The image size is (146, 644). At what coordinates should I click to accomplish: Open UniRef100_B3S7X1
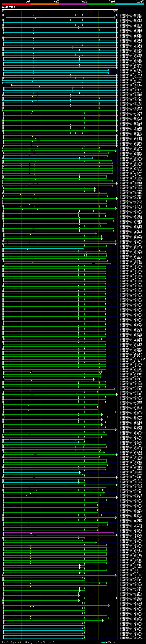click(x=131, y=472)
